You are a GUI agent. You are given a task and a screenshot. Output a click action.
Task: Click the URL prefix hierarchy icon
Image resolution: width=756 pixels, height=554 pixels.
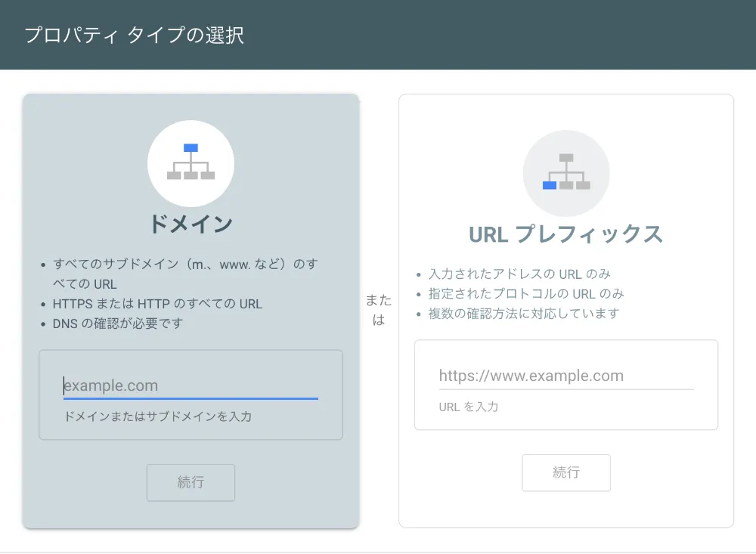click(x=566, y=173)
